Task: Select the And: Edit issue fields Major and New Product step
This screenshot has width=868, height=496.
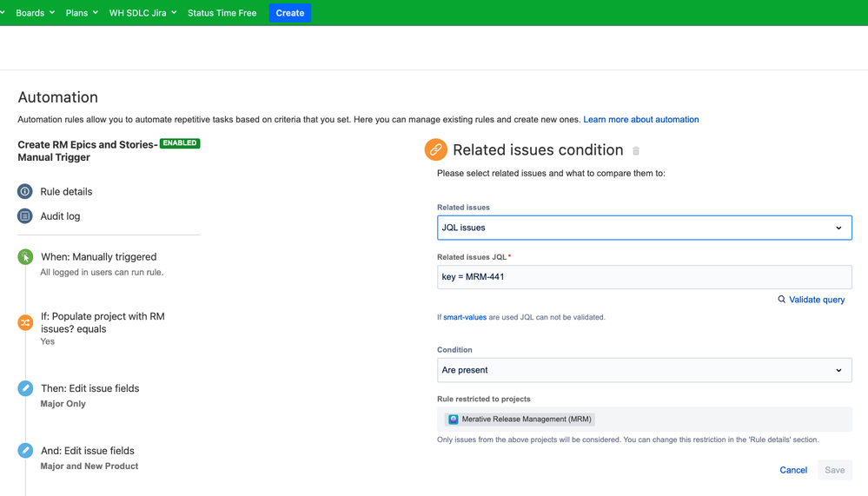Action: pos(89,458)
